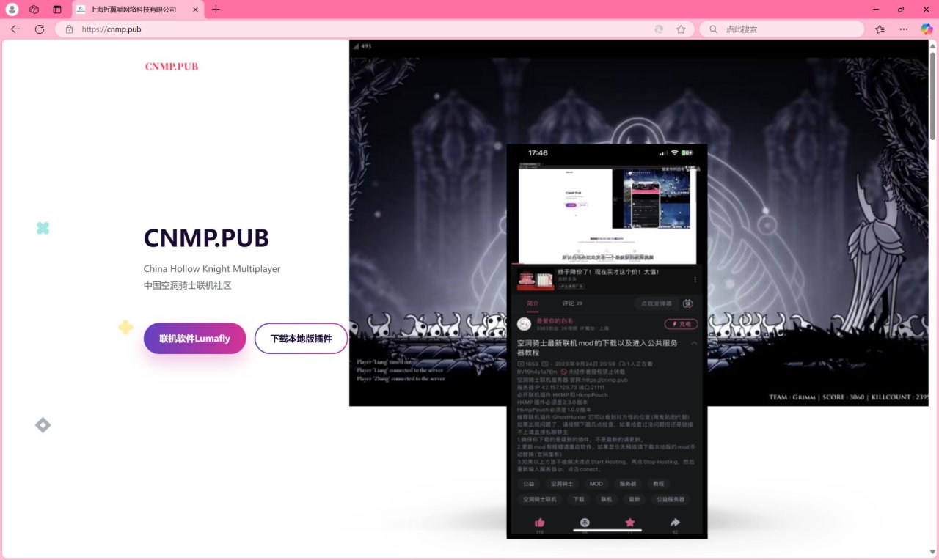Restore down the browser window
Screen dimensions: 939x560
[901, 10]
